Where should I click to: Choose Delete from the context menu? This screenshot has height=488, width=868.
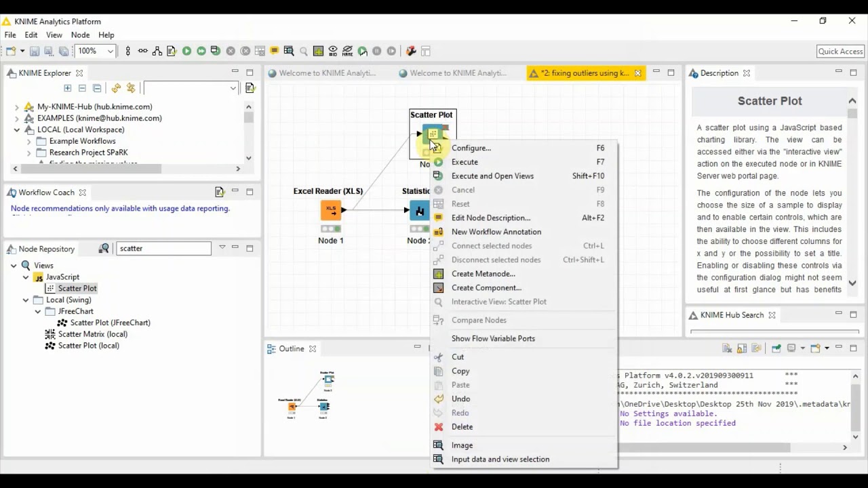pyautogui.click(x=524, y=427)
